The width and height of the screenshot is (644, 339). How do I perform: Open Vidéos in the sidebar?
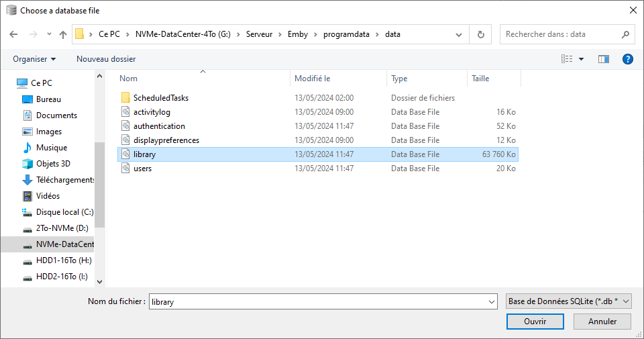(x=48, y=196)
